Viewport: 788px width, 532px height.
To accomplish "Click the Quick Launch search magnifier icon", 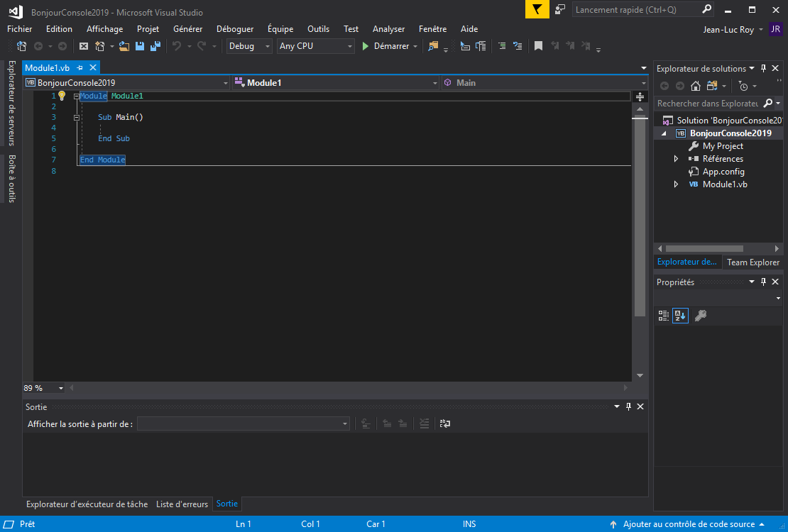I will pos(706,9).
